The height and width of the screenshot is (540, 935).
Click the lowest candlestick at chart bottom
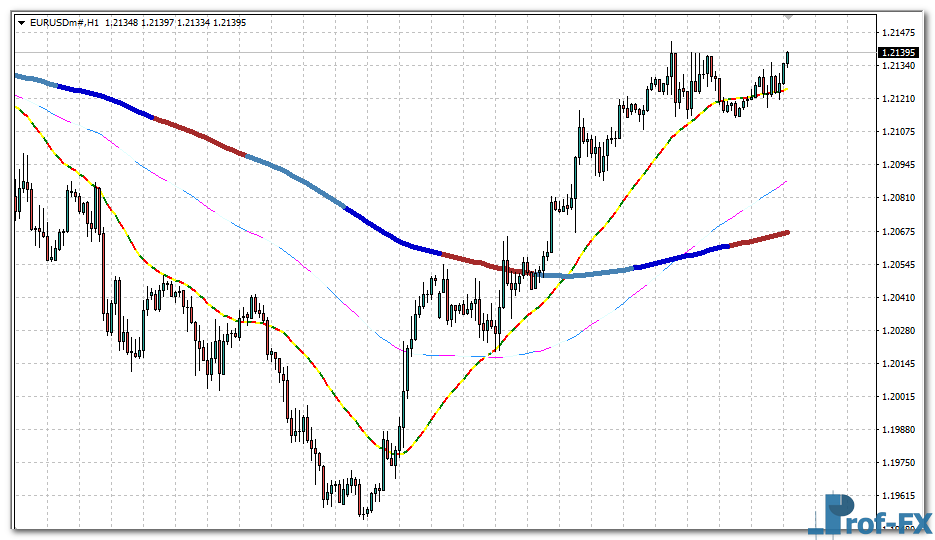pyautogui.click(x=365, y=510)
